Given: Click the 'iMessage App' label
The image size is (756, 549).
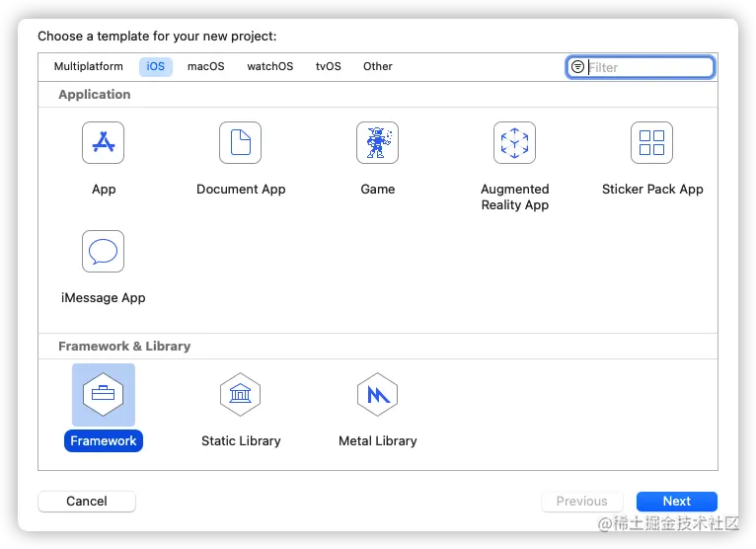Looking at the screenshot, I should point(104,297).
